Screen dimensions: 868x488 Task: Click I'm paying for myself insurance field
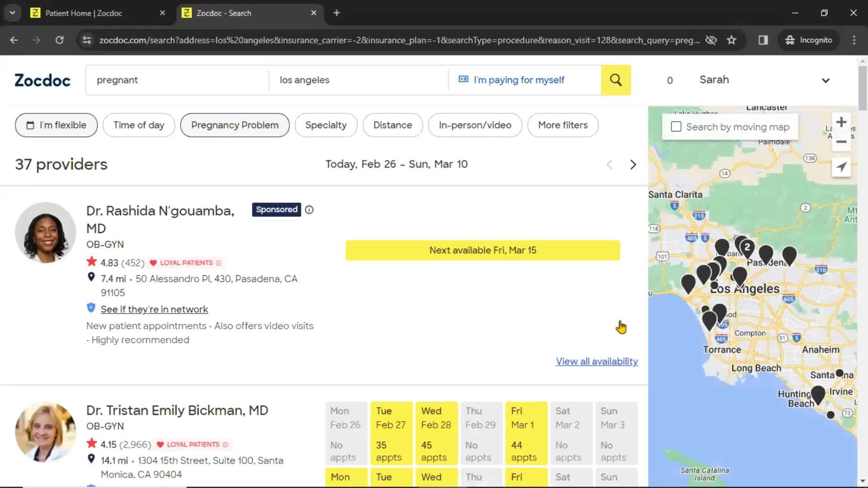coord(524,80)
